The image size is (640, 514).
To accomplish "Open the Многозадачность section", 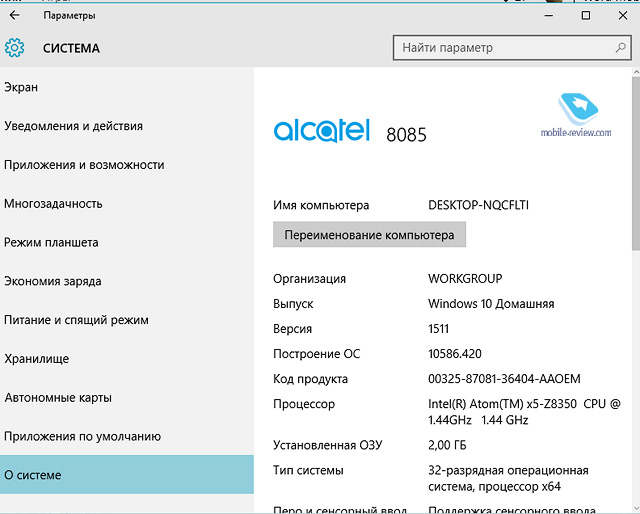I will [x=127, y=204].
